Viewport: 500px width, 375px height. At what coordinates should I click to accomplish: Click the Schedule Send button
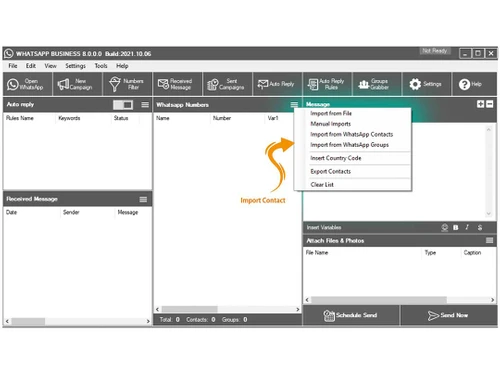(x=351, y=315)
